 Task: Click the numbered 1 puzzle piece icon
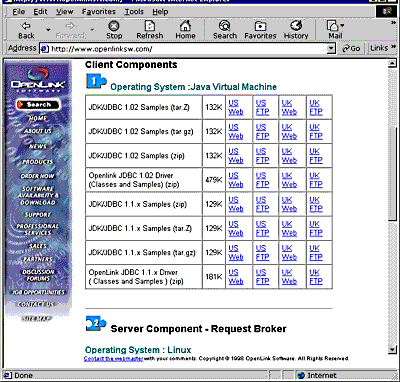[96, 81]
